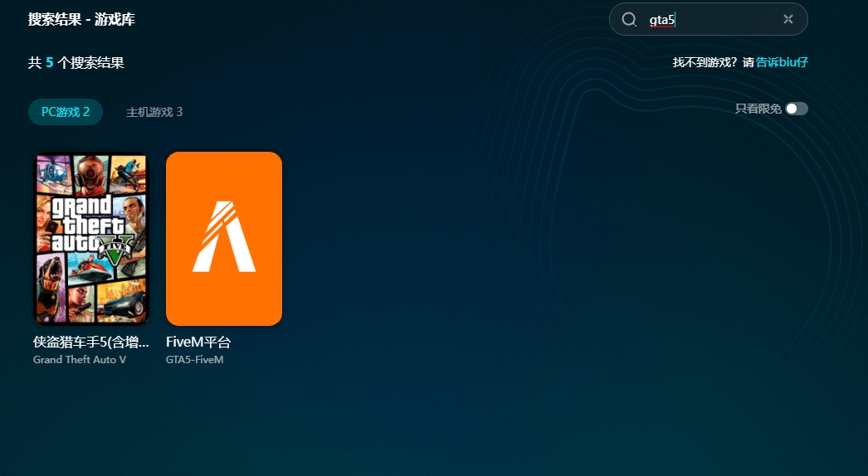Open the Grand Theft Auto V cover
This screenshot has height=476, width=868.
[x=91, y=239]
